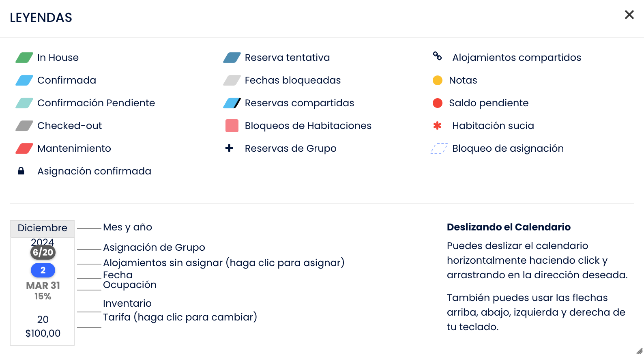The image size is (644, 357).
Task: Click the blue Confirmada color swatch
Action: (x=24, y=80)
